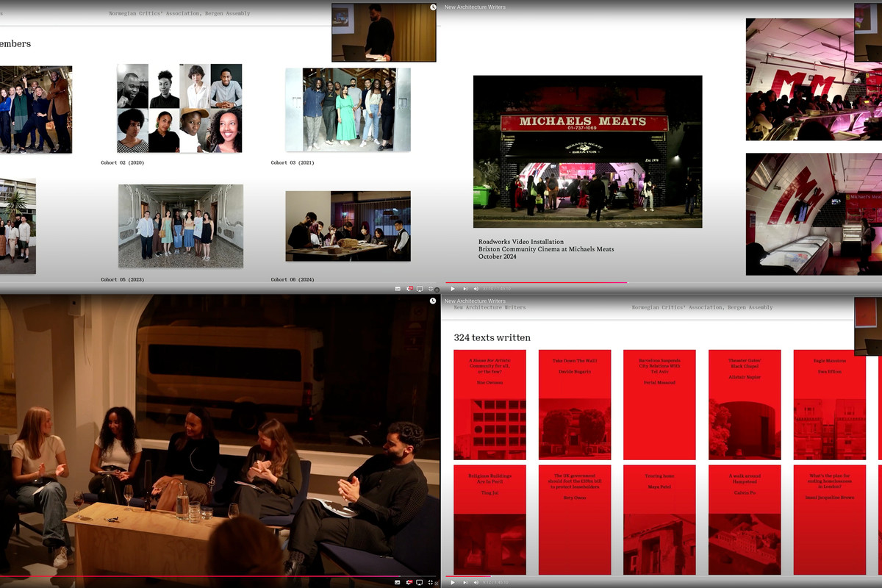Seek on the Michaels Meats video progress bar

[x=664, y=282]
